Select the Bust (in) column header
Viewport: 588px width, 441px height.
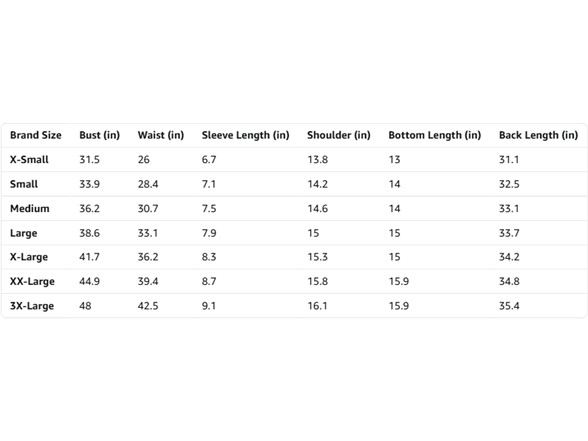pos(99,135)
